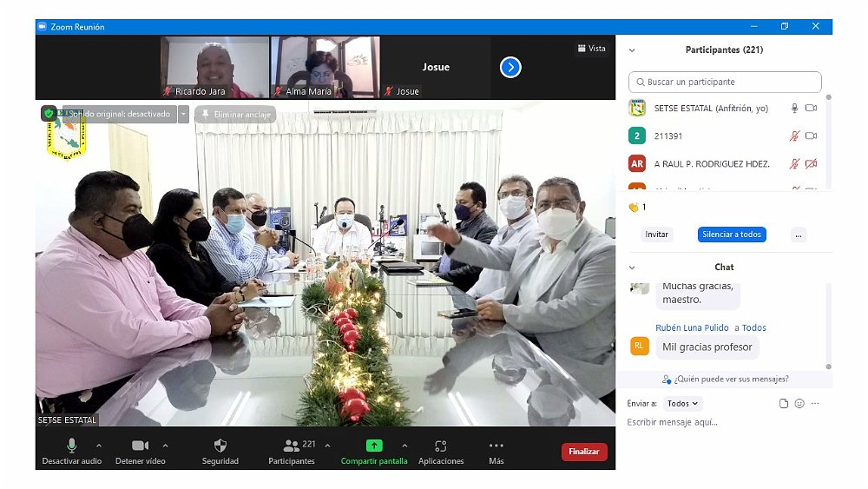Click the Silenciar a todos button
Screen dimensions: 868x489
(x=732, y=235)
